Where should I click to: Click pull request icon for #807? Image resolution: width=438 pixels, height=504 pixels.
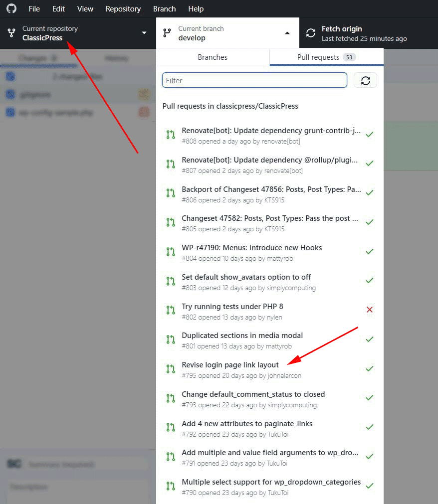[x=171, y=164]
